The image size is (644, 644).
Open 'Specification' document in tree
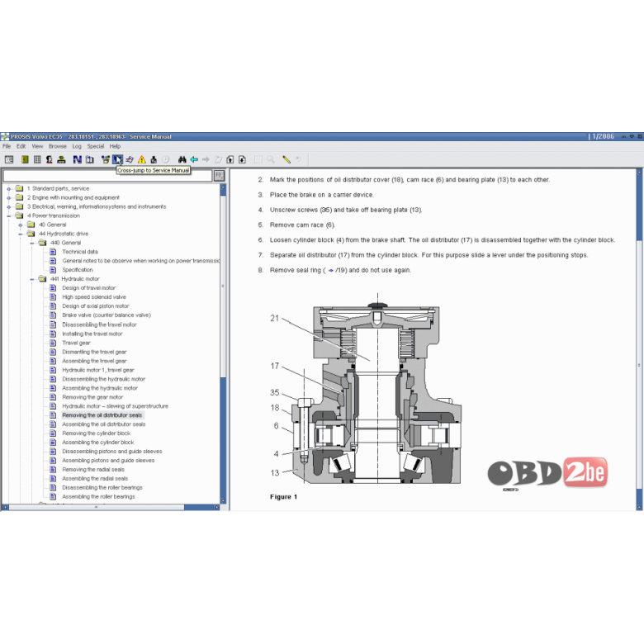(78, 270)
